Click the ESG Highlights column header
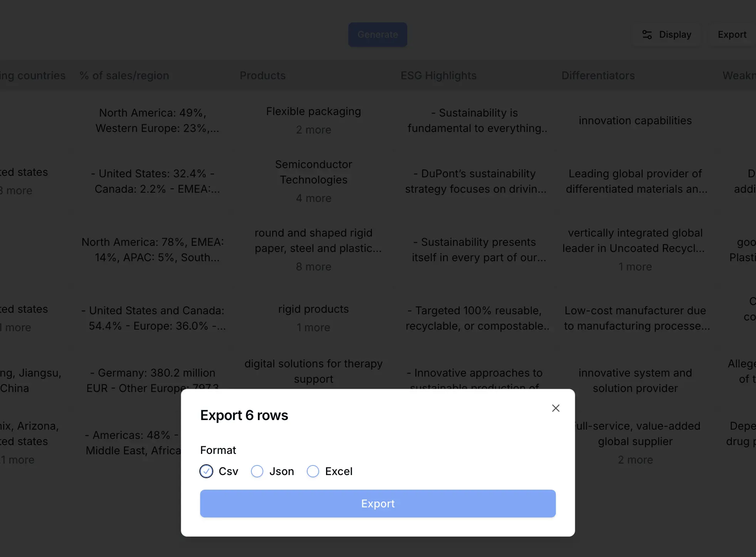The image size is (756, 557). [x=438, y=75]
